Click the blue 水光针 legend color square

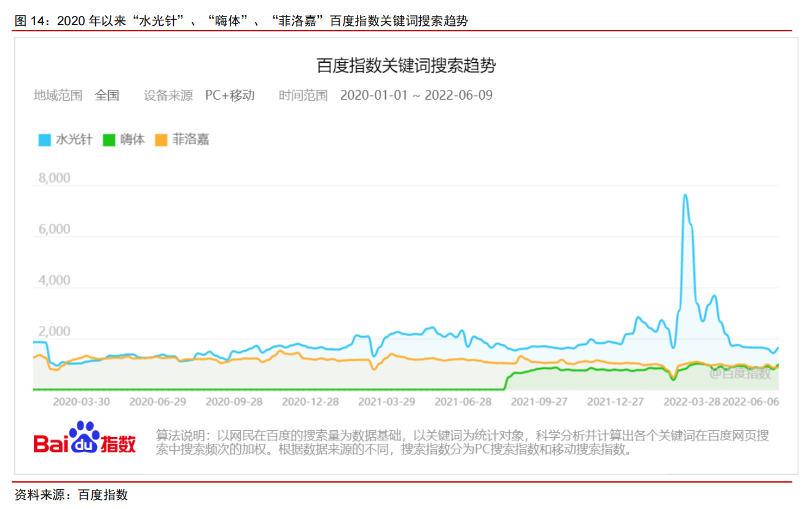[44, 140]
